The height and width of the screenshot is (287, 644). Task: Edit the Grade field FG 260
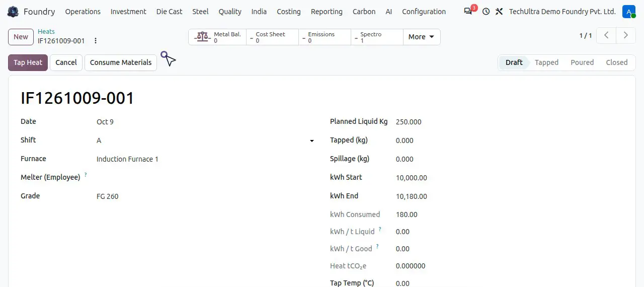click(206, 196)
